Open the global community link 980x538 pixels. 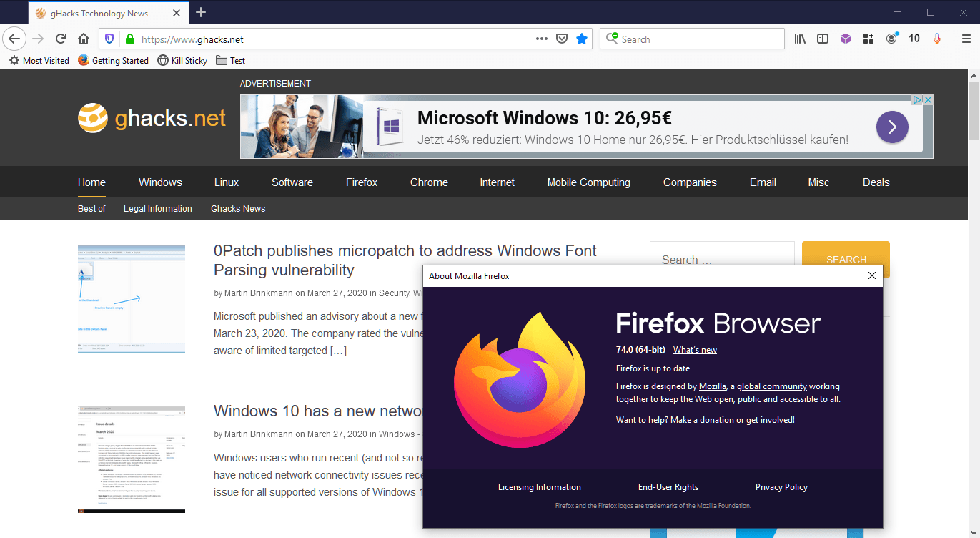(772, 386)
